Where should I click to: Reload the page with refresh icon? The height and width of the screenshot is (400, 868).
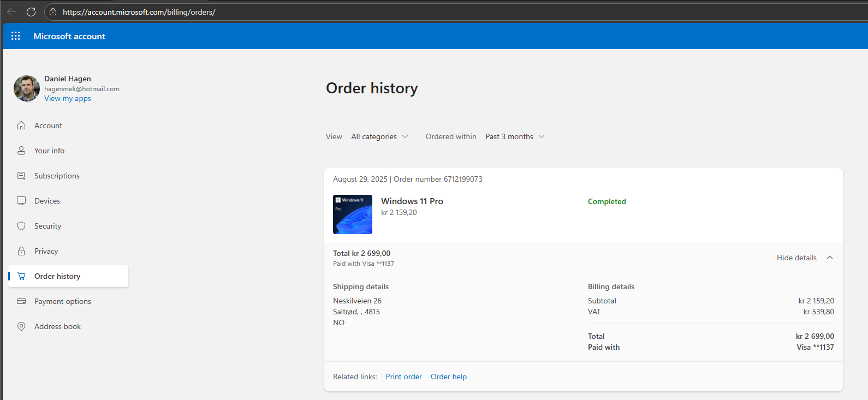pyautogui.click(x=31, y=12)
